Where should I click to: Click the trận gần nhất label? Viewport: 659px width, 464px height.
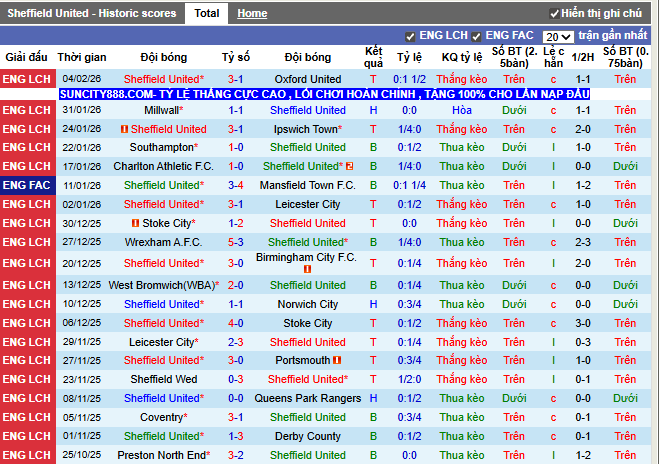pyautogui.click(x=613, y=36)
